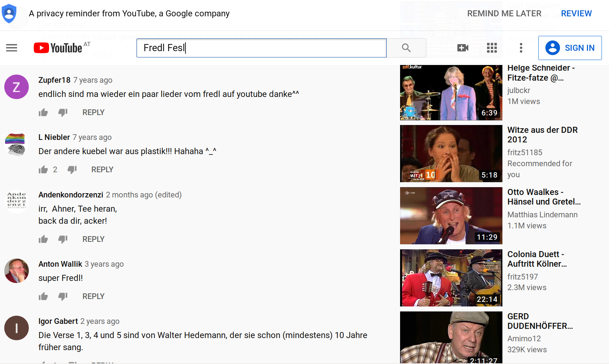Open L Niebler's rainbow avatar
This screenshot has width=609, height=364.
(16, 144)
